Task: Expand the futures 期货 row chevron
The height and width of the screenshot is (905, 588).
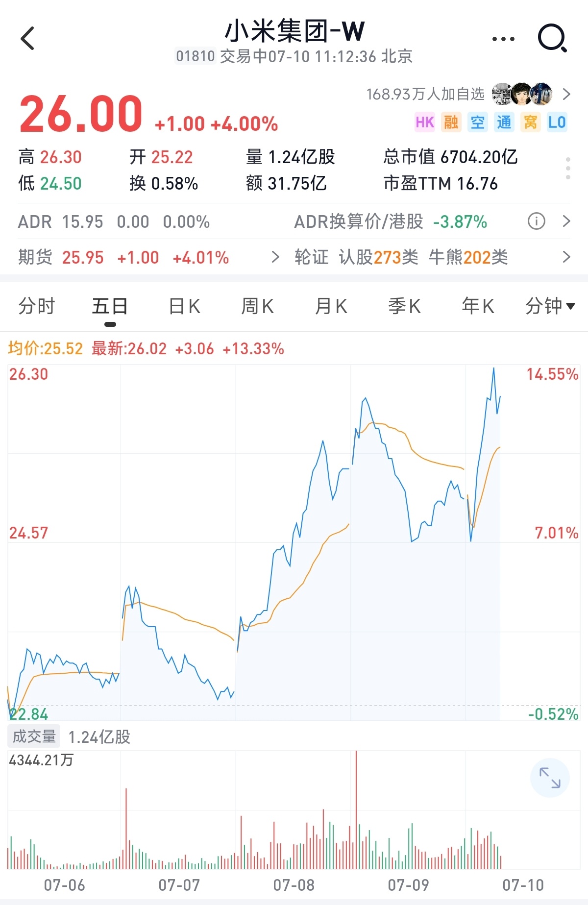Action: 275,257
